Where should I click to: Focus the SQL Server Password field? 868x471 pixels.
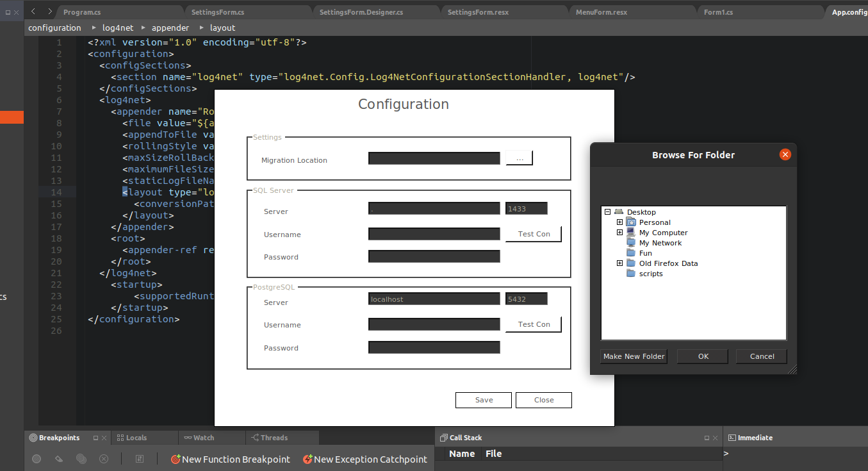pyautogui.click(x=434, y=256)
